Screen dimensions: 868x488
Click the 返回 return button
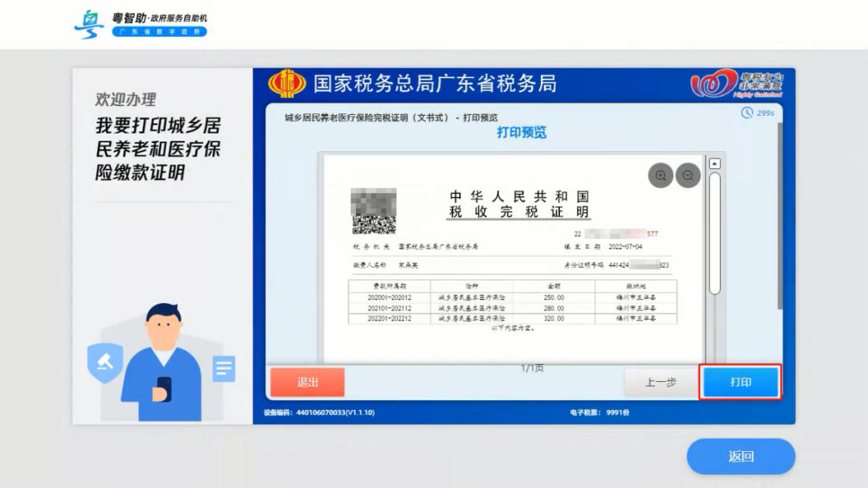tap(740, 456)
